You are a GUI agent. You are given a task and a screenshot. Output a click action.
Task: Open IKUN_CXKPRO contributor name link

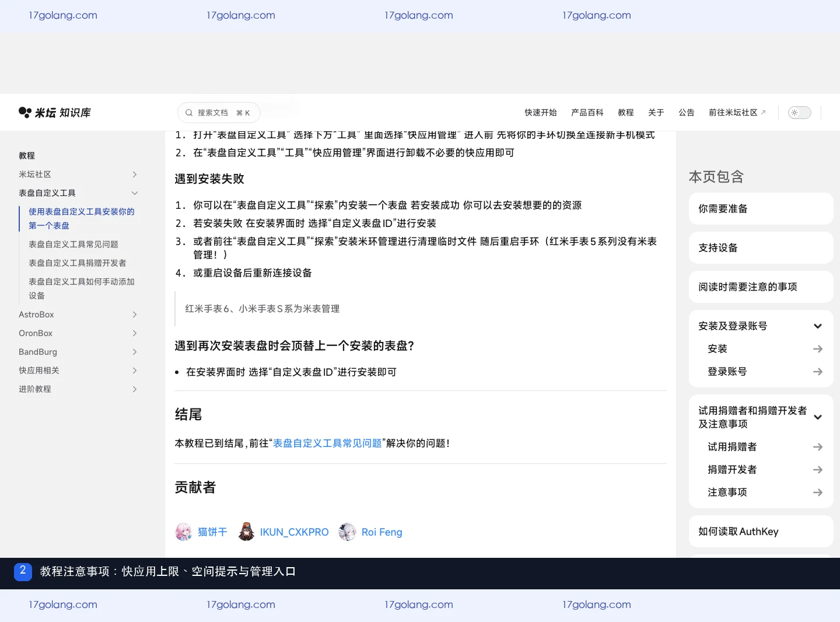[x=295, y=532]
